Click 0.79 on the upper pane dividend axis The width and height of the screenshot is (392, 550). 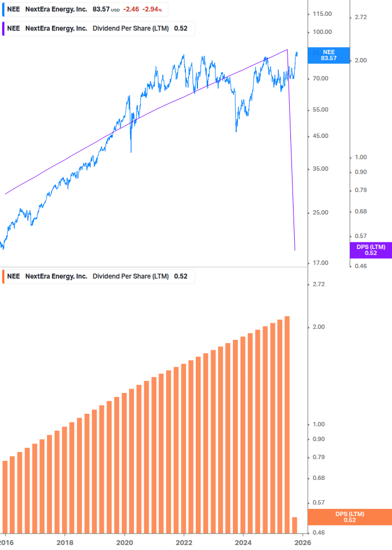(x=361, y=190)
